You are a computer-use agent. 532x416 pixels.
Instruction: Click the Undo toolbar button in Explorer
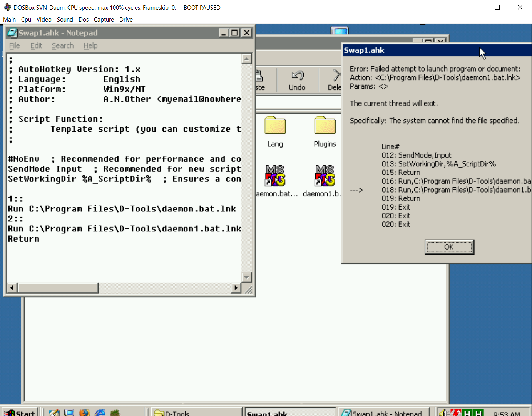coord(297,80)
